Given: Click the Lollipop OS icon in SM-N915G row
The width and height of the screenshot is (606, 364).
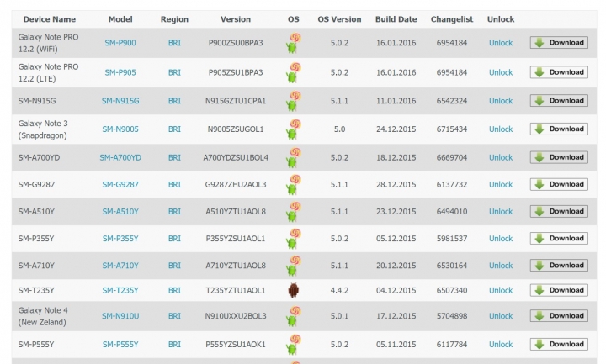Looking at the screenshot, I should (x=294, y=101).
